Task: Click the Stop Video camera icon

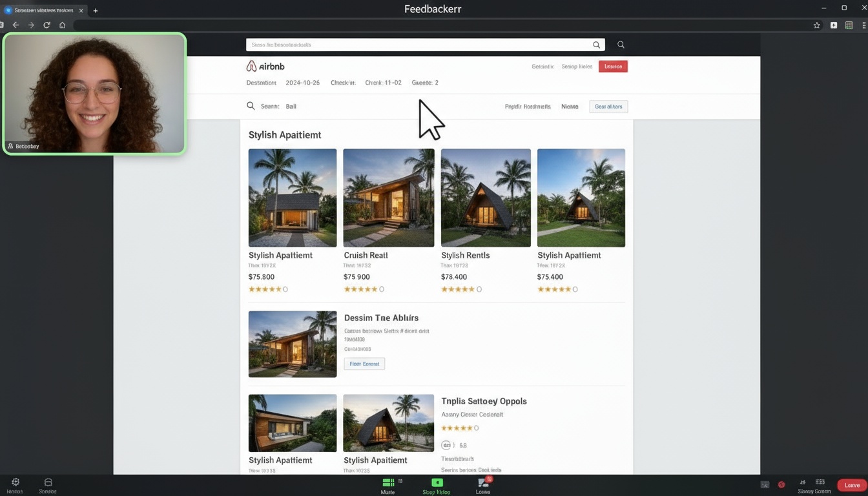Action: coord(437,482)
